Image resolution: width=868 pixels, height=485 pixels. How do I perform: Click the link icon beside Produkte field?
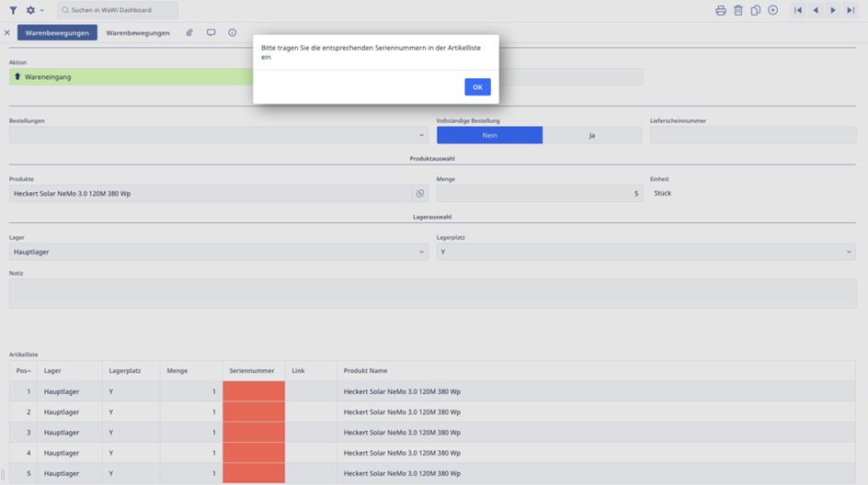tap(420, 194)
